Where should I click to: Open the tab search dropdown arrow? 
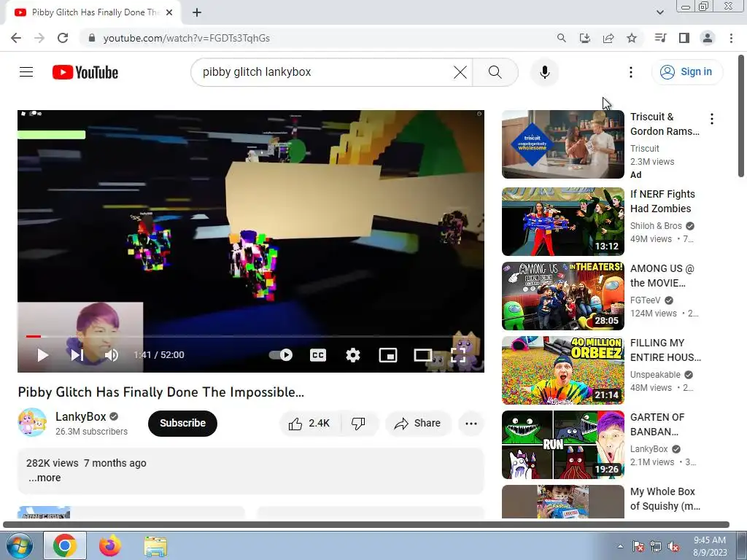pyautogui.click(x=659, y=12)
